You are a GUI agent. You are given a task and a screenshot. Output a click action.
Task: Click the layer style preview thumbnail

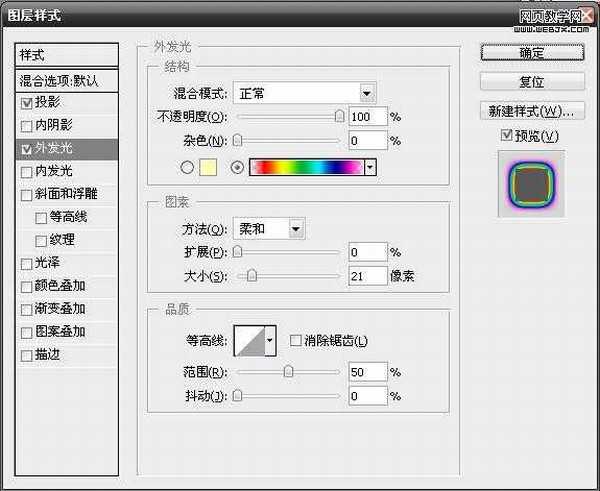pyautogui.click(x=531, y=183)
